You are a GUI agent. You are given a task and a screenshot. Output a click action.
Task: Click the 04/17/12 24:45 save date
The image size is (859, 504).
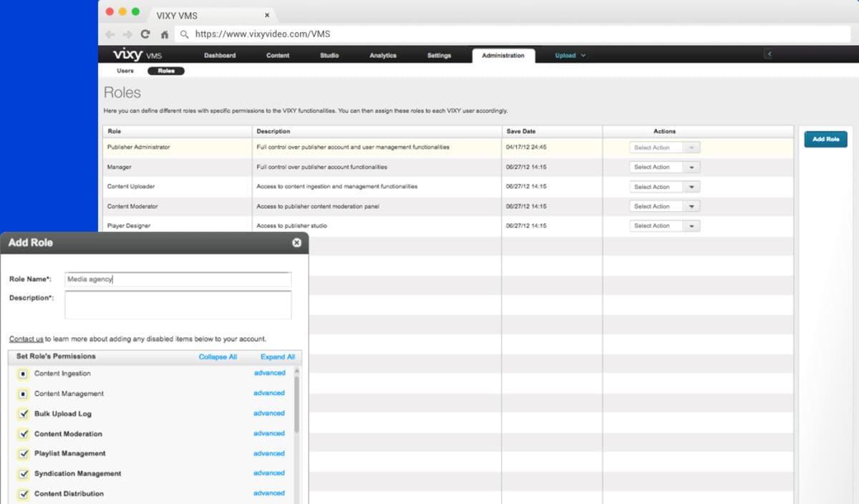[x=526, y=147]
